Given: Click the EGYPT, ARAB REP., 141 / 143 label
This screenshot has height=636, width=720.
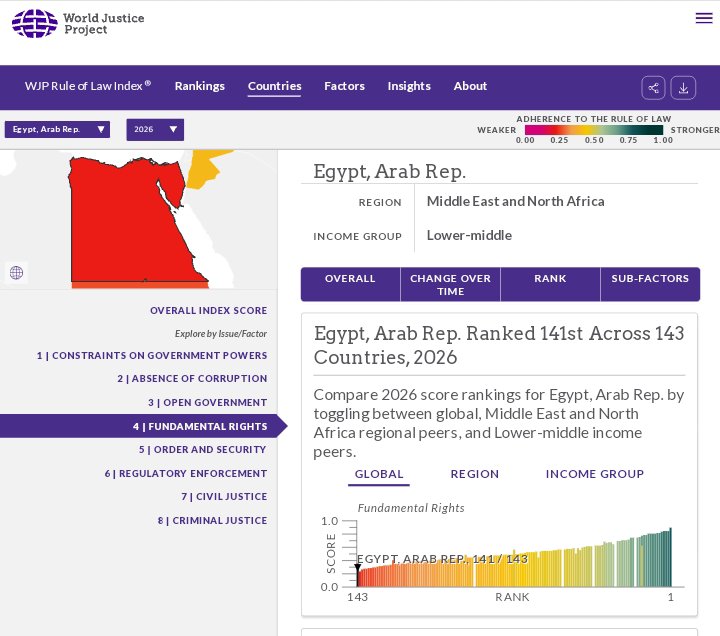Looking at the screenshot, I should click(x=442, y=559).
